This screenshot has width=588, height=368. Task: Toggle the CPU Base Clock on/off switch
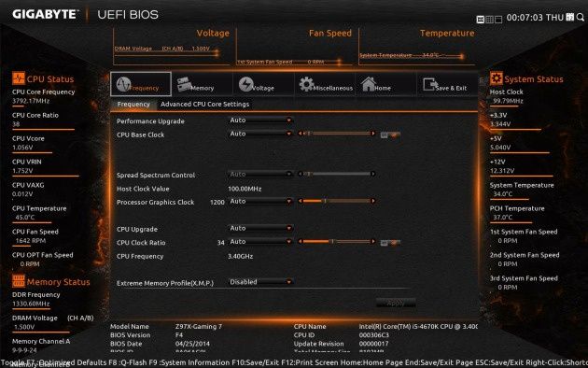(x=390, y=134)
